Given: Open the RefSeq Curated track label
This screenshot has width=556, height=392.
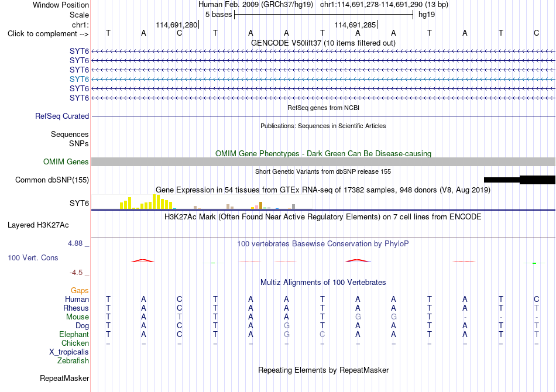Looking at the screenshot, I should pos(62,116).
